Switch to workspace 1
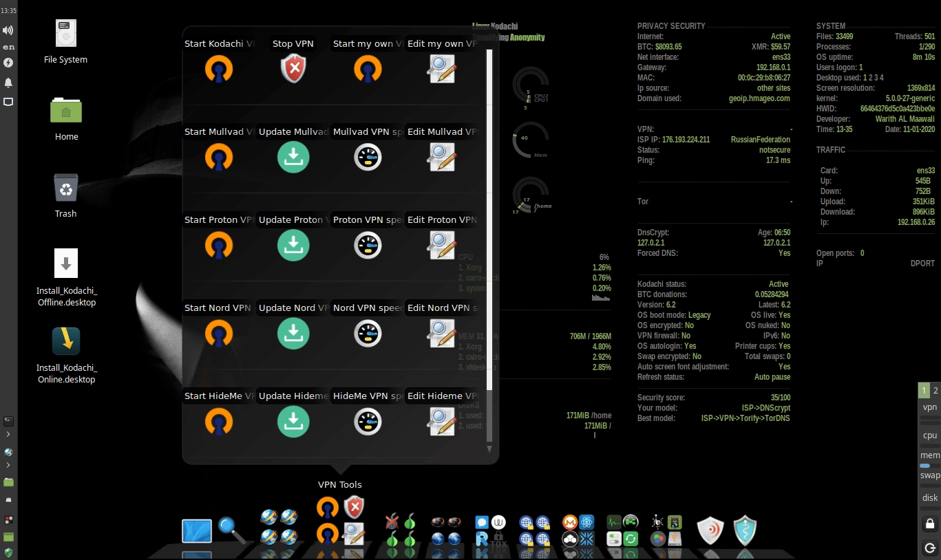The width and height of the screenshot is (941, 560). tap(924, 391)
